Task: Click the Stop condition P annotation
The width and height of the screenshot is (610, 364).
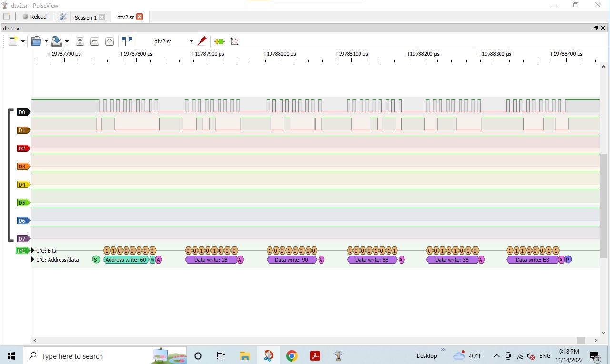Action: point(568,260)
